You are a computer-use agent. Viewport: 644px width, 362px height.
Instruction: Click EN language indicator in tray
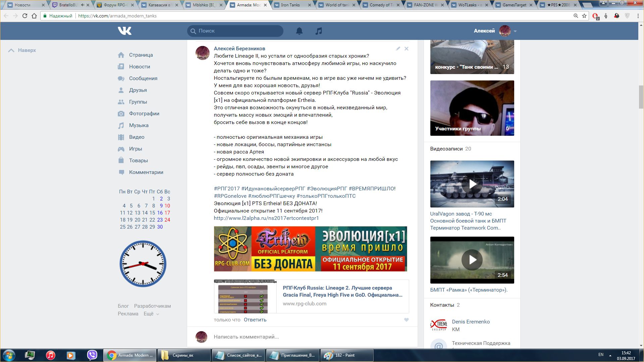[x=601, y=355]
